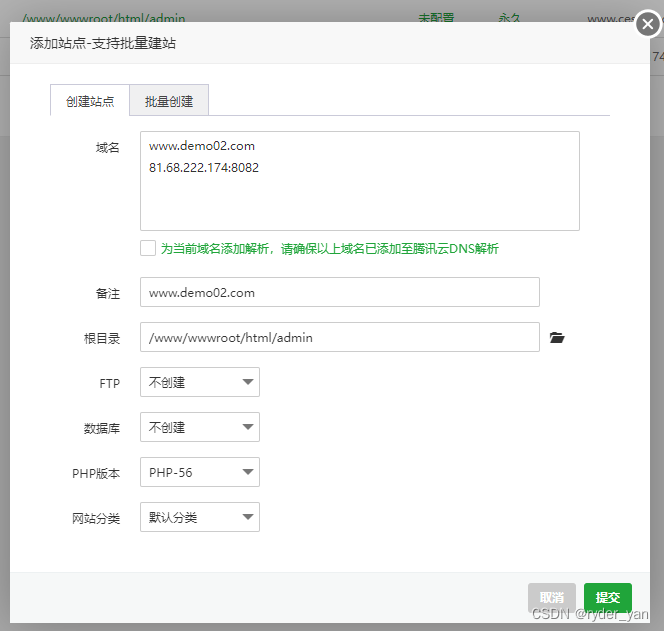Click the green DNS解析 hint text
This screenshot has height=631, width=664.
click(329, 249)
